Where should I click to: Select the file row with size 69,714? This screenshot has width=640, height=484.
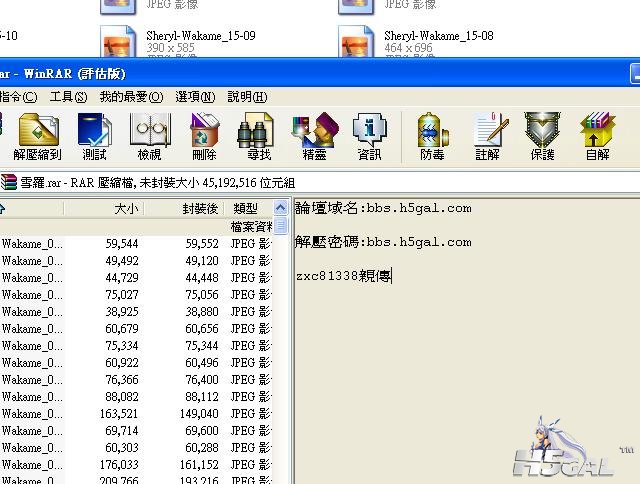point(136,431)
